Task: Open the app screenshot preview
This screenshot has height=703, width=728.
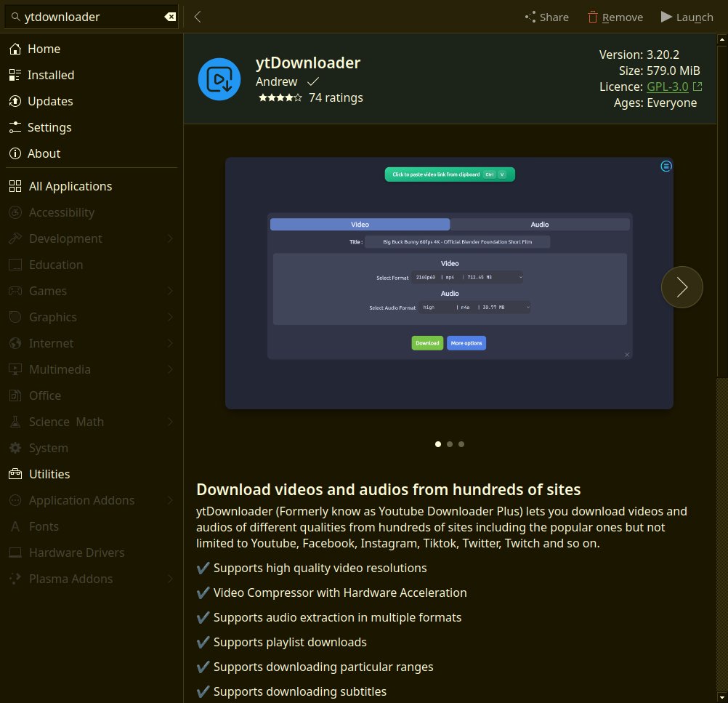Action: tap(449, 283)
